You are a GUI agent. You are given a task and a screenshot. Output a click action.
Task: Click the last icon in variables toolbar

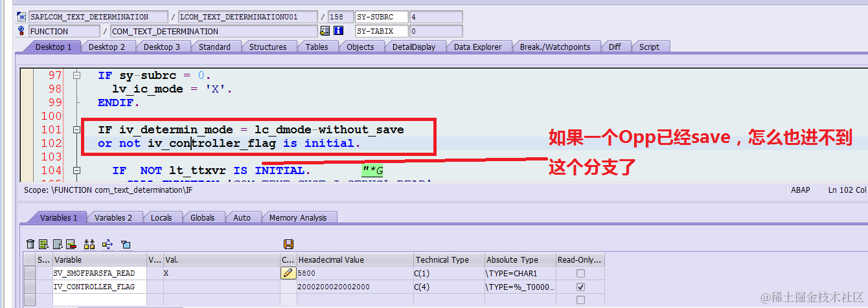(x=126, y=244)
